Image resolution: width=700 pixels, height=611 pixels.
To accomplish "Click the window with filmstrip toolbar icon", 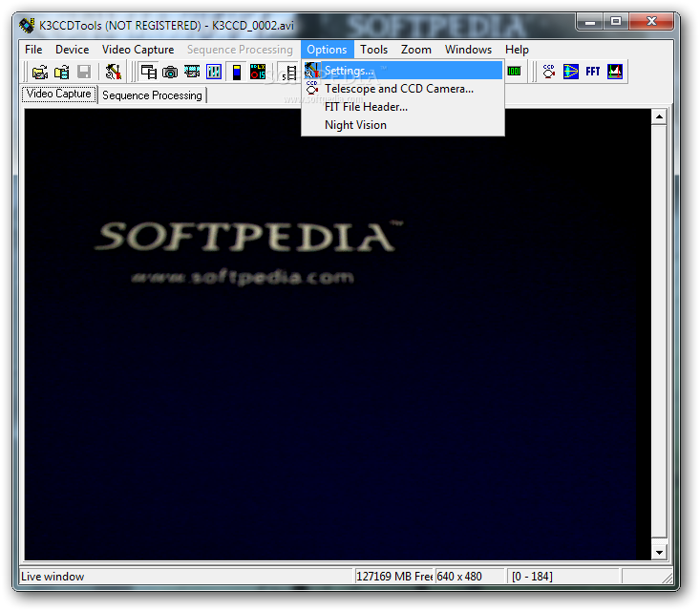I will tap(149, 72).
